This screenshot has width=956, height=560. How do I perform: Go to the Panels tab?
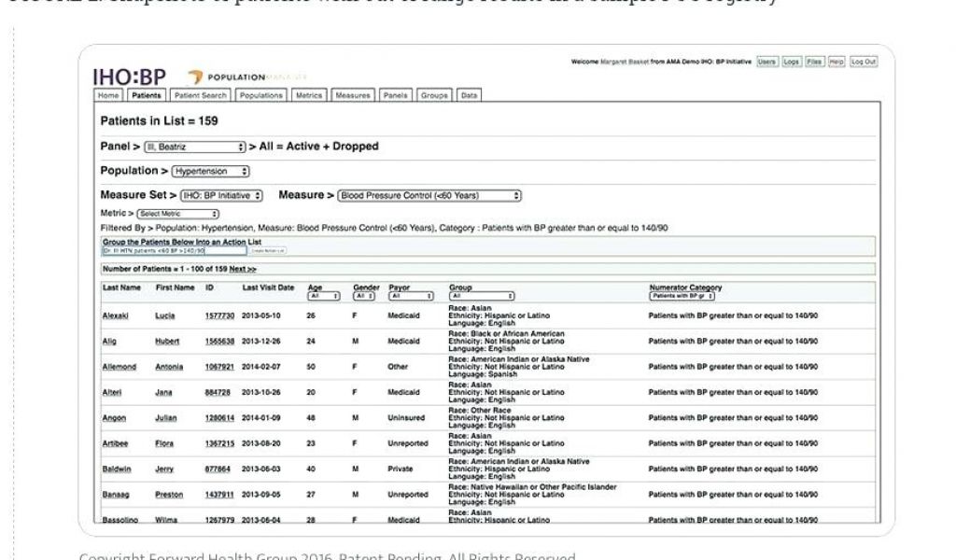(395, 95)
